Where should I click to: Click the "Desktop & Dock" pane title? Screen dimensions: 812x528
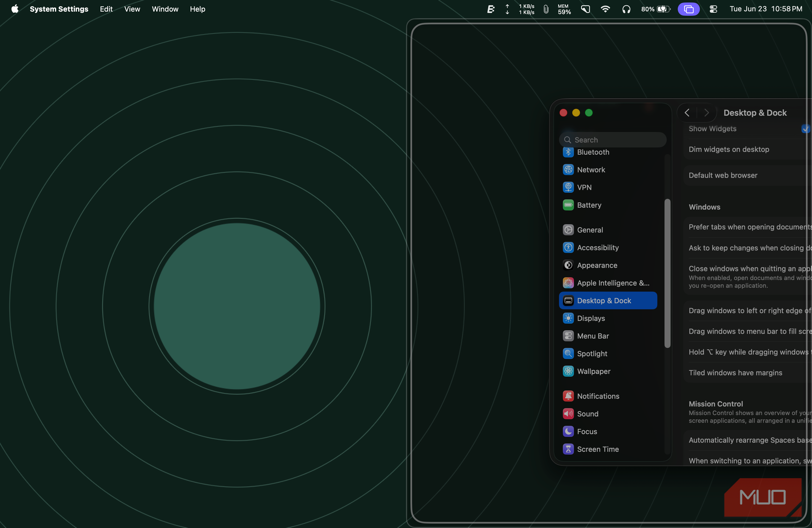(755, 113)
